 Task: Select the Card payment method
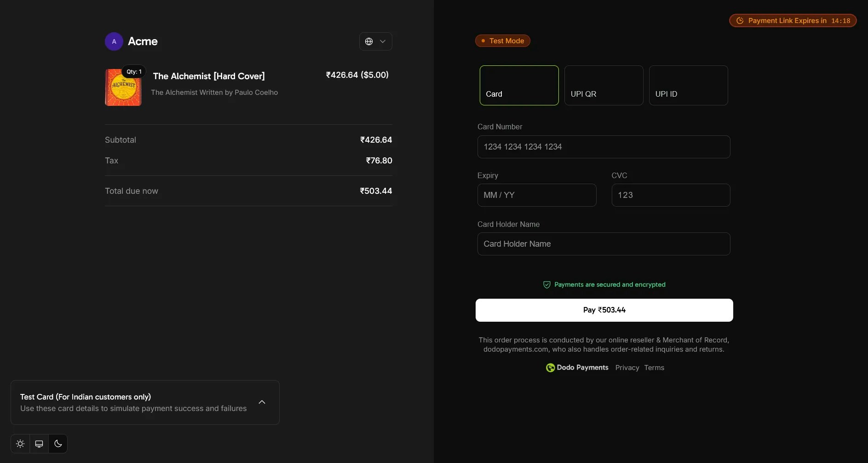[x=519, y=86]
